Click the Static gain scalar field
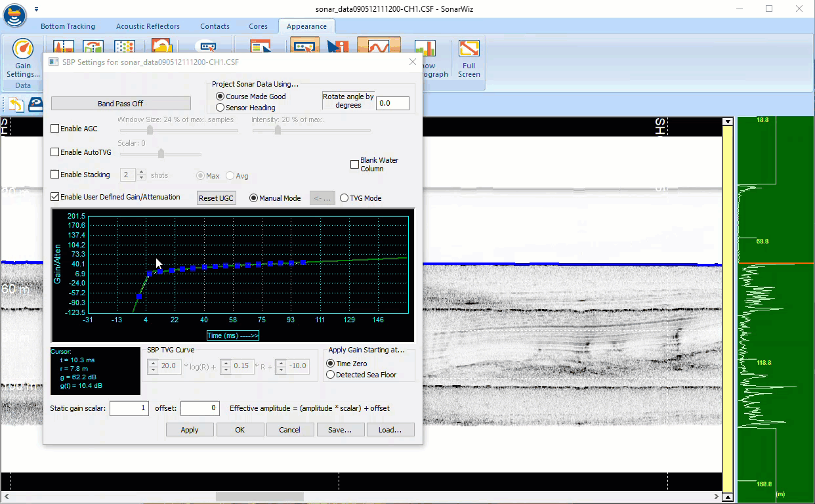815x504 pixels. click(x=129, y=408)
